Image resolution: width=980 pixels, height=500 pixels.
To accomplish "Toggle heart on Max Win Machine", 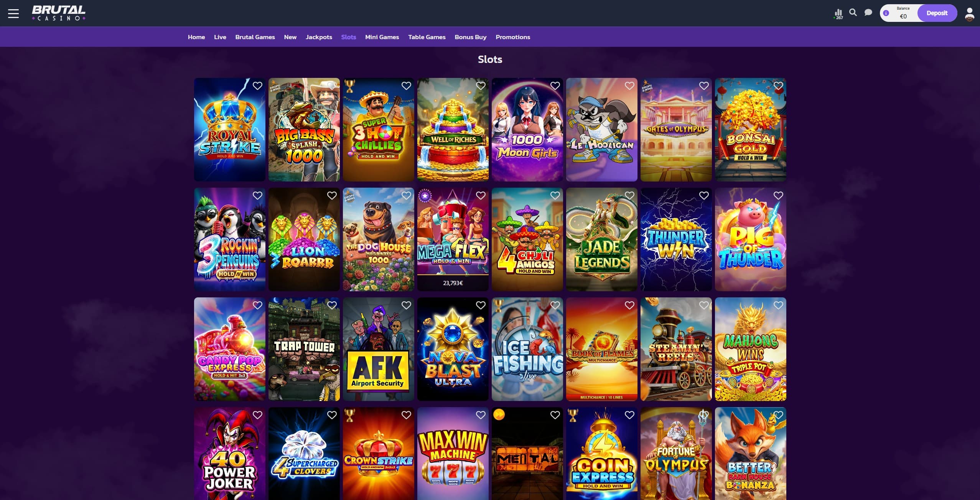I will [481, 415].
